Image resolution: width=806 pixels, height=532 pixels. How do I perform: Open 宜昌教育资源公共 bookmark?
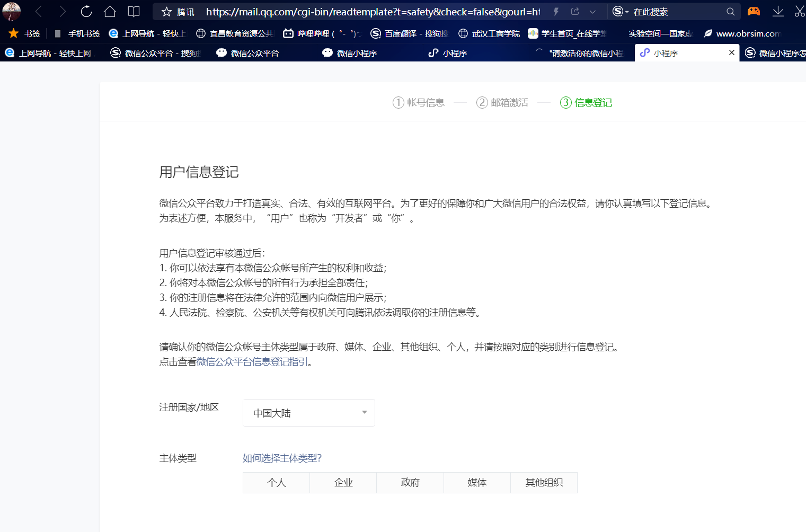click(235, 33)
